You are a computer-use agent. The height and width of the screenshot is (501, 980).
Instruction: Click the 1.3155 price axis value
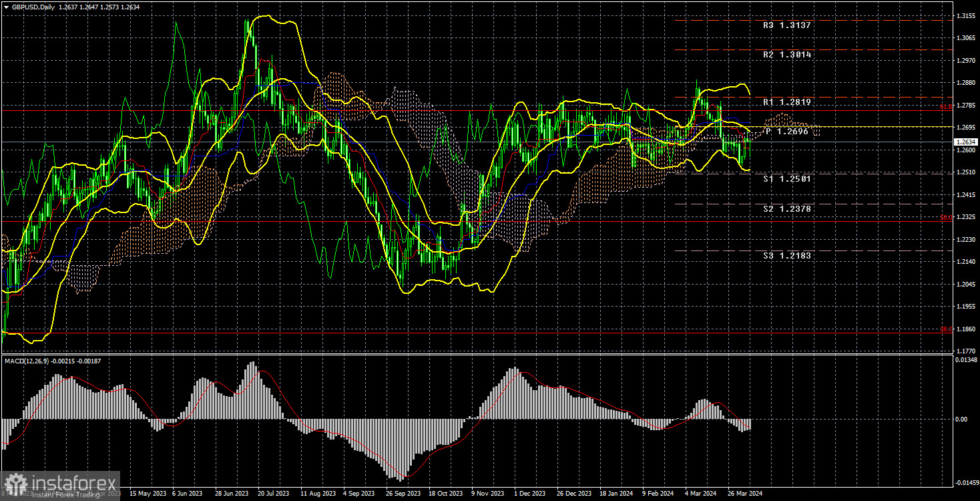pyautogui.click(x=966, y=15)
